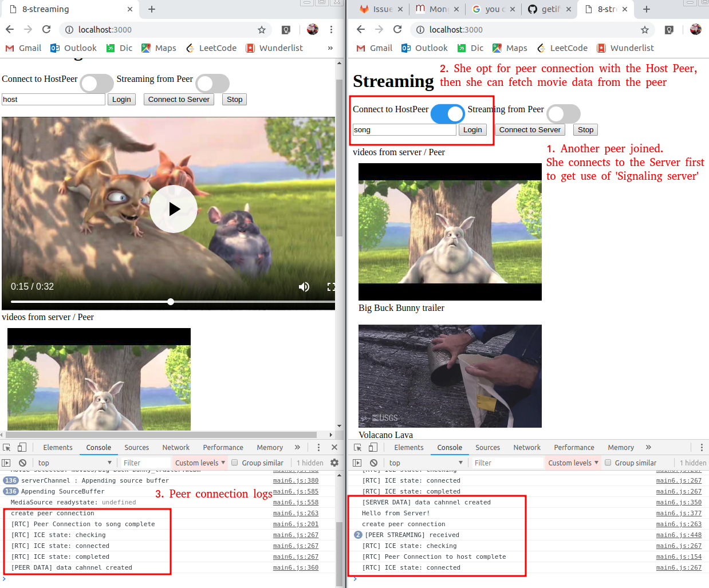Open the top context dropdown in left console
Screen dimensions: 709x588
[x=74, y=463]
